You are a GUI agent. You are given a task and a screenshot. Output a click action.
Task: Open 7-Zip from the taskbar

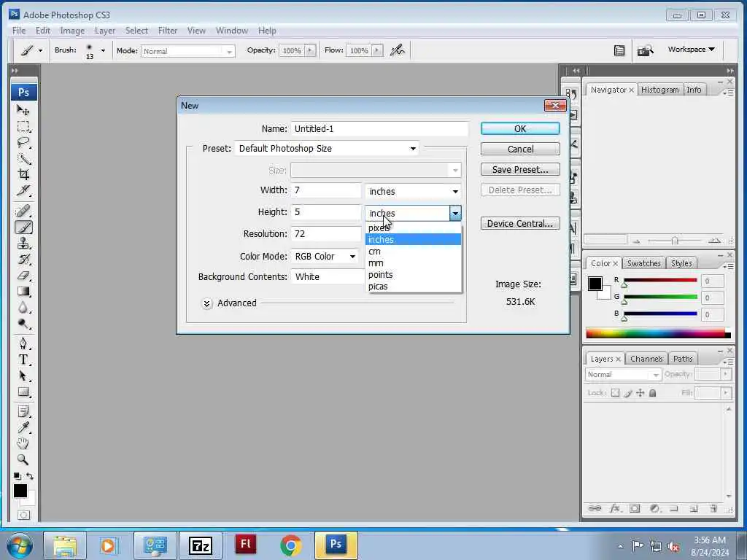(200, 545)
